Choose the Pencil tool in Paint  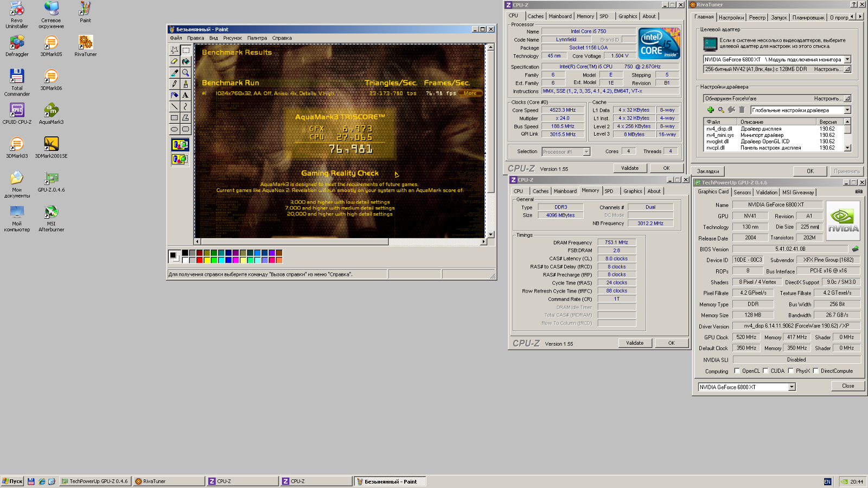click(x=174, y=84)
